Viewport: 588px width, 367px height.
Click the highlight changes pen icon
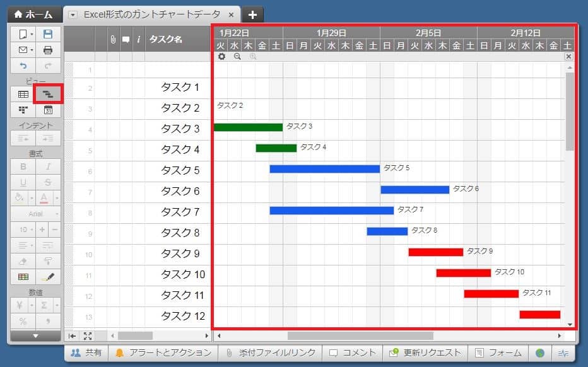48,276
